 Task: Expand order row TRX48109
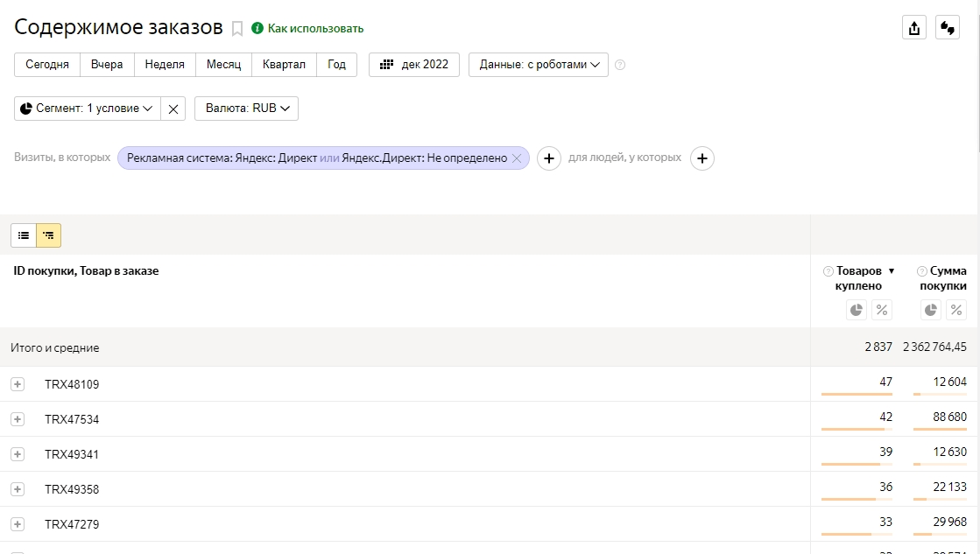click(x=18, y=384)
